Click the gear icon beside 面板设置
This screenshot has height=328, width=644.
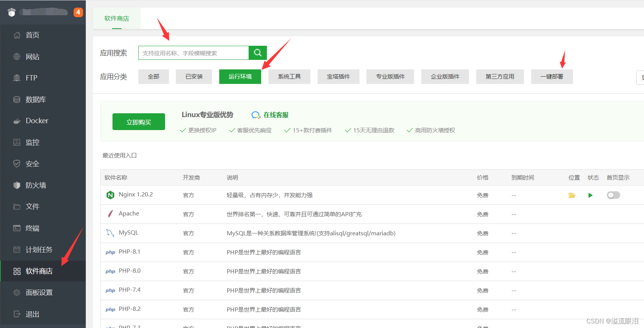click(17, 293)
